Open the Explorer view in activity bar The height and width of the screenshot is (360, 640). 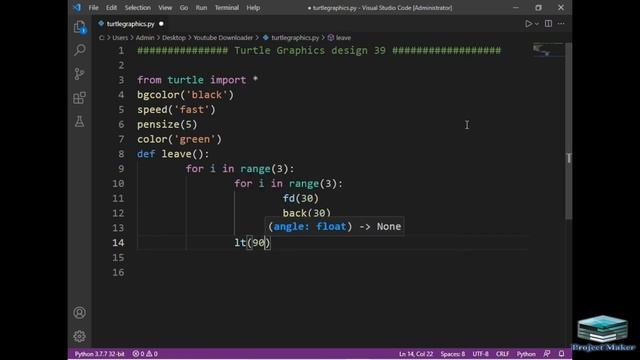[x=80, y=27]
